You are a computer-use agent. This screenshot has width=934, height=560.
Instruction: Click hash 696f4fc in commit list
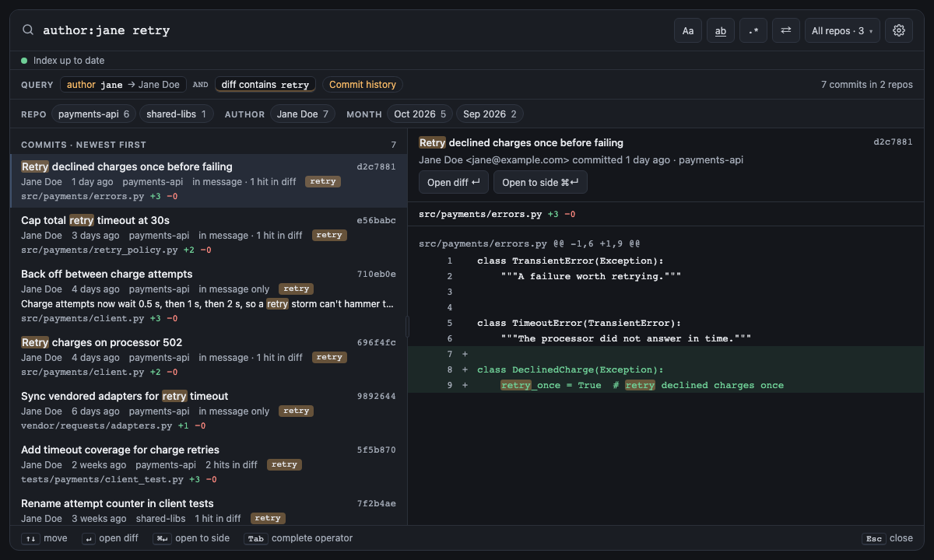[x=376, y=342]
